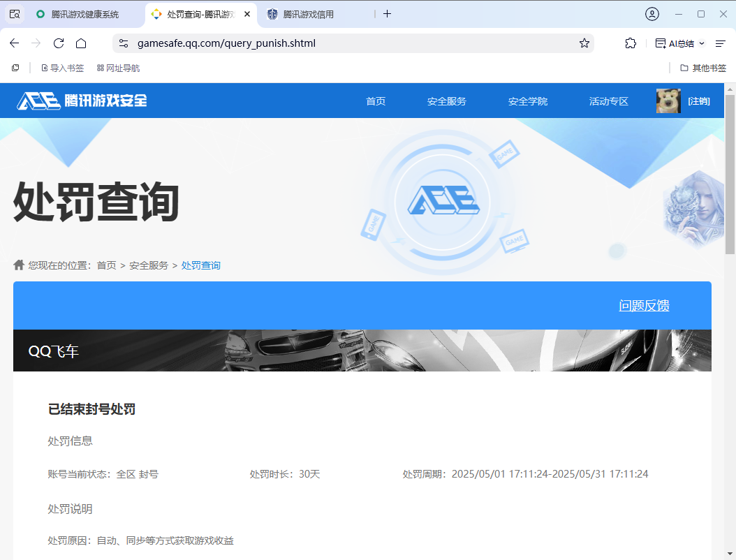736x560 pixels.
Task: Switch to the 腾讯游戏健康系统 tab
Action: pyautogui.click(x=85, y=14)
